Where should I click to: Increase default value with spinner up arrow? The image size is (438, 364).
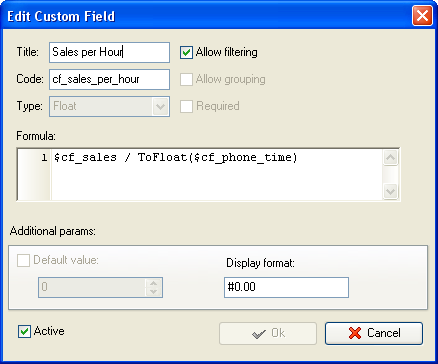click(x=153, y=283)
